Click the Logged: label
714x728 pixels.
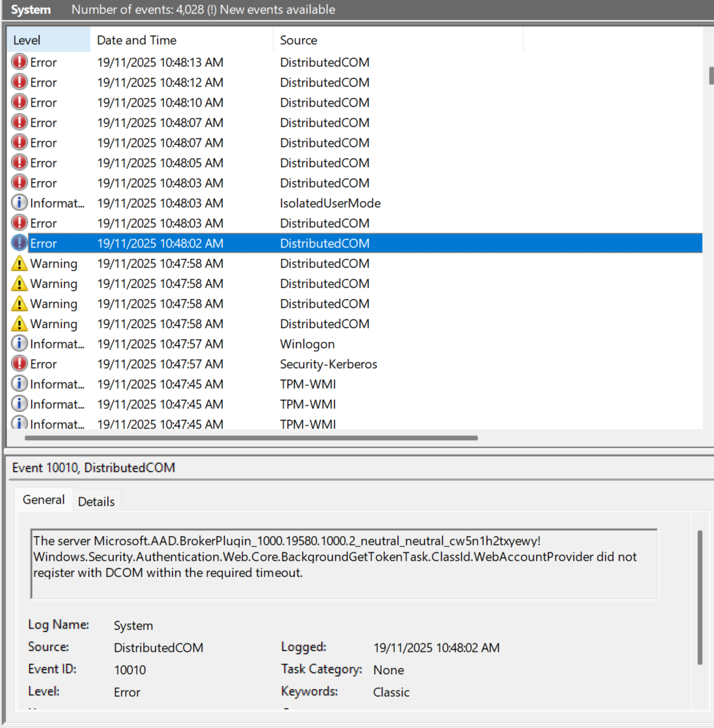coord(303,647)
